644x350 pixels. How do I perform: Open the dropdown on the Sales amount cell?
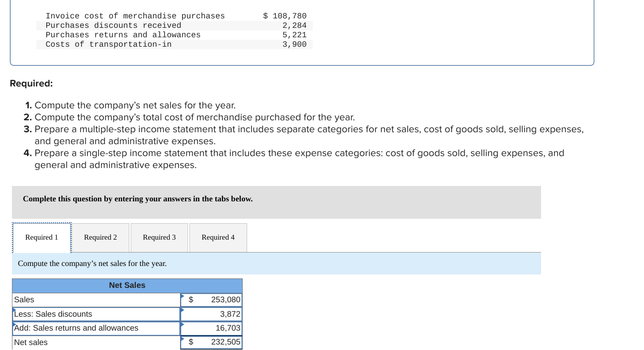[183, 297]
